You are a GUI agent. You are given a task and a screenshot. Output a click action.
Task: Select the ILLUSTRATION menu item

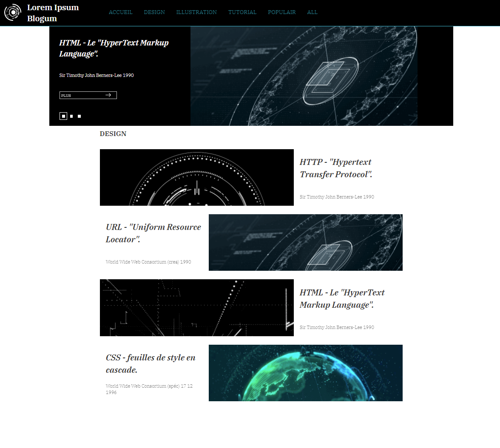(196, 12)
